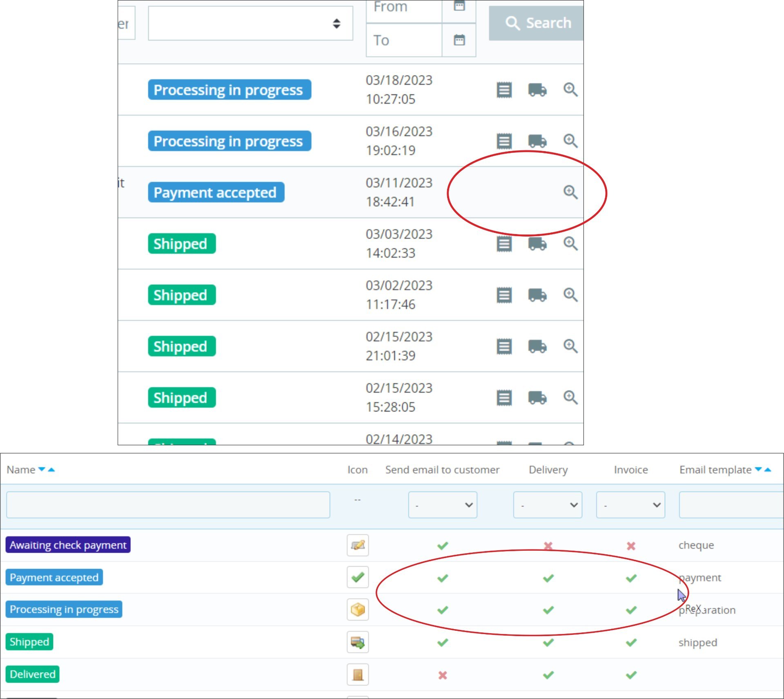Click Awaiting check payment status icon
The width and height of the screenshot is (784, 699).
coord(358,545)
